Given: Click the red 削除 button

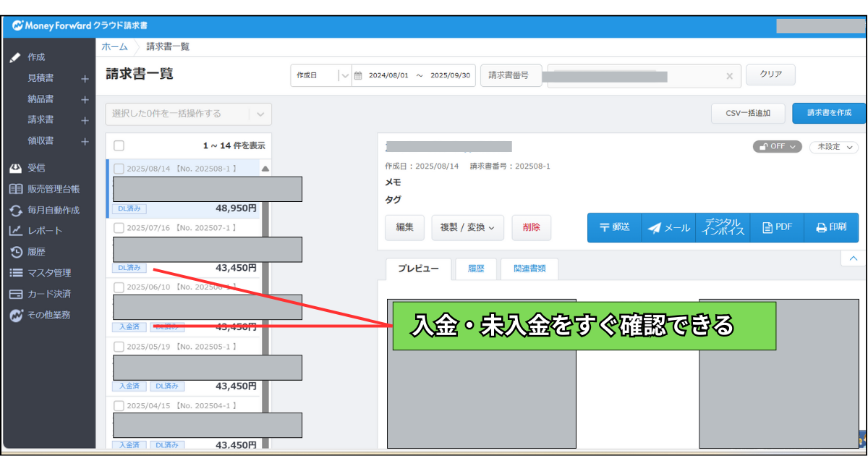Looking at the screenshot, I should pyautogui.click(x=531, y=227).
